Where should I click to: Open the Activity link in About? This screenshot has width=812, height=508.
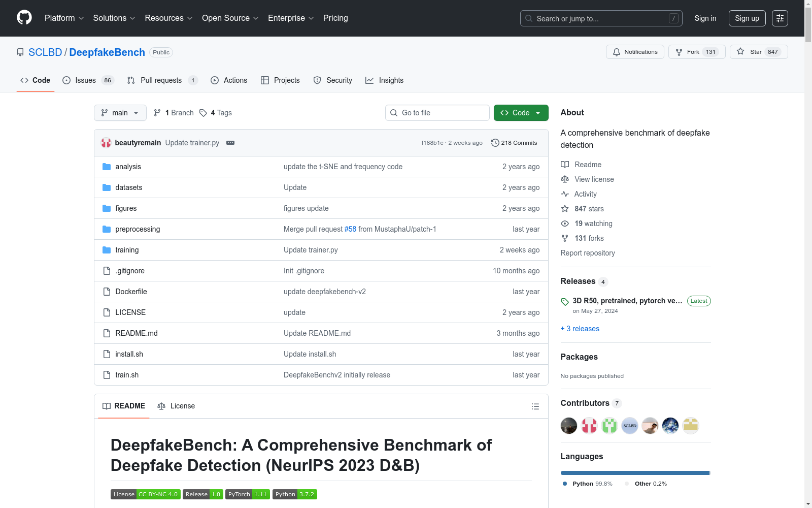(x=579, y=194)
